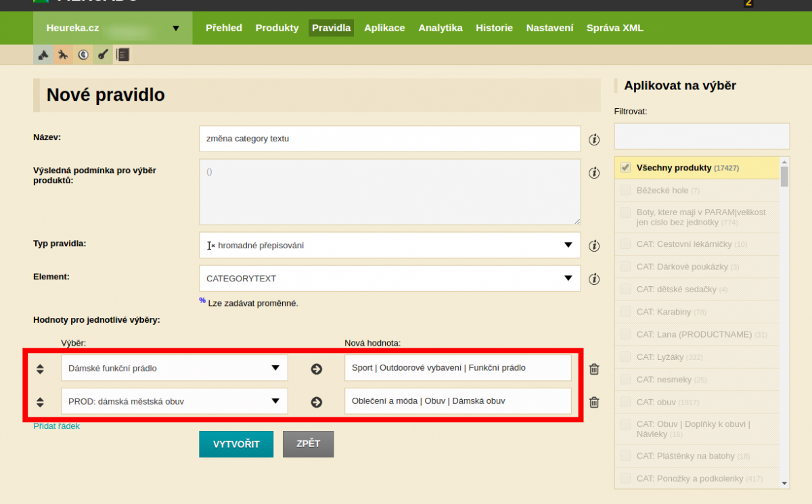Viewport: 812px width, 504px height.
Task: Check CAT: Dárkové poukázky
Action: [625, 267]
